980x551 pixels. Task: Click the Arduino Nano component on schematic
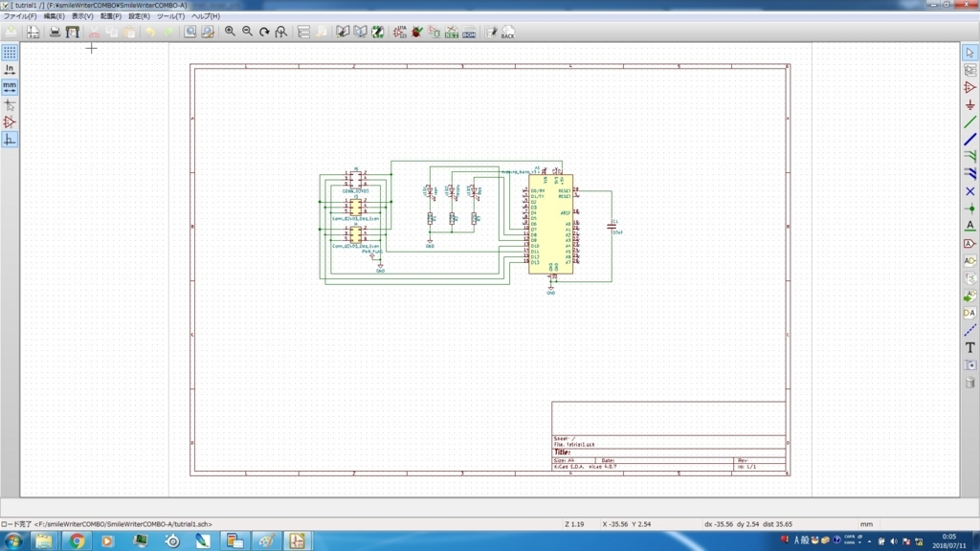[x=550, y=224]
